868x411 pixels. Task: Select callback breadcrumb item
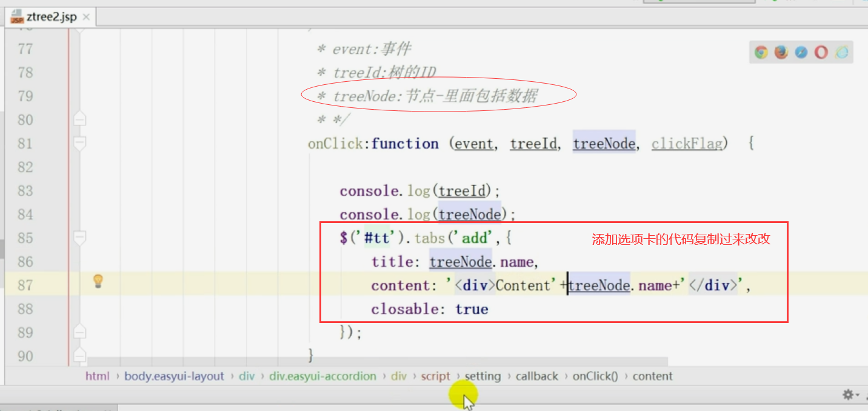537,376
